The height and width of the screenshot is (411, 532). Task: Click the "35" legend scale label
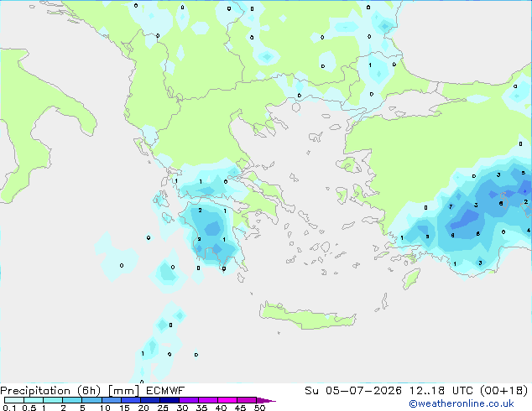tap(201, 408)
